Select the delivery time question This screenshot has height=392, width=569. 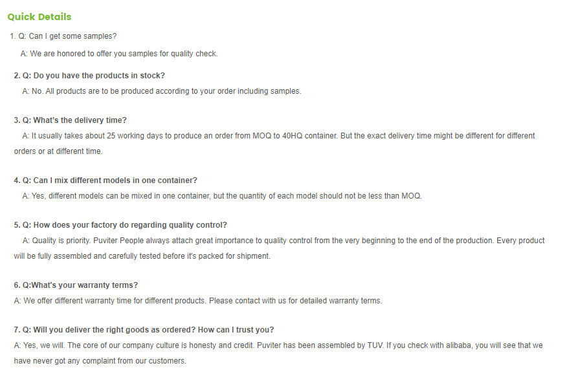click(70, 120)
